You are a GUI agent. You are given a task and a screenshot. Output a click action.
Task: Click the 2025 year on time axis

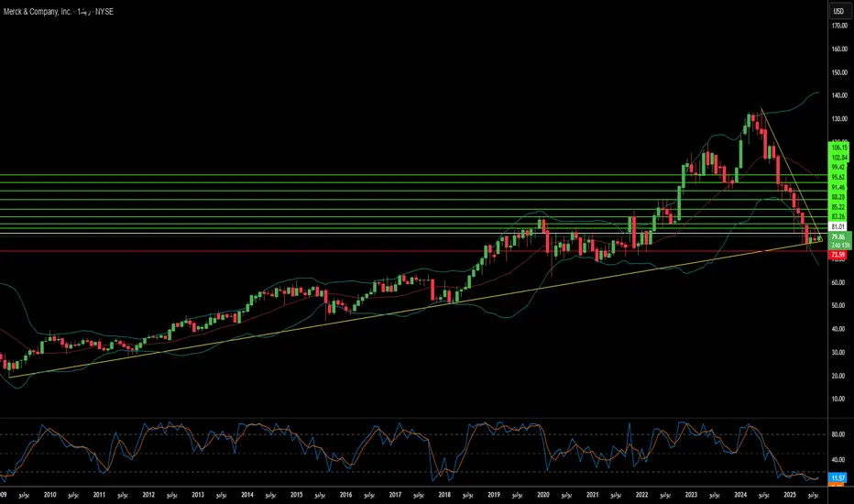pos(789,495)
